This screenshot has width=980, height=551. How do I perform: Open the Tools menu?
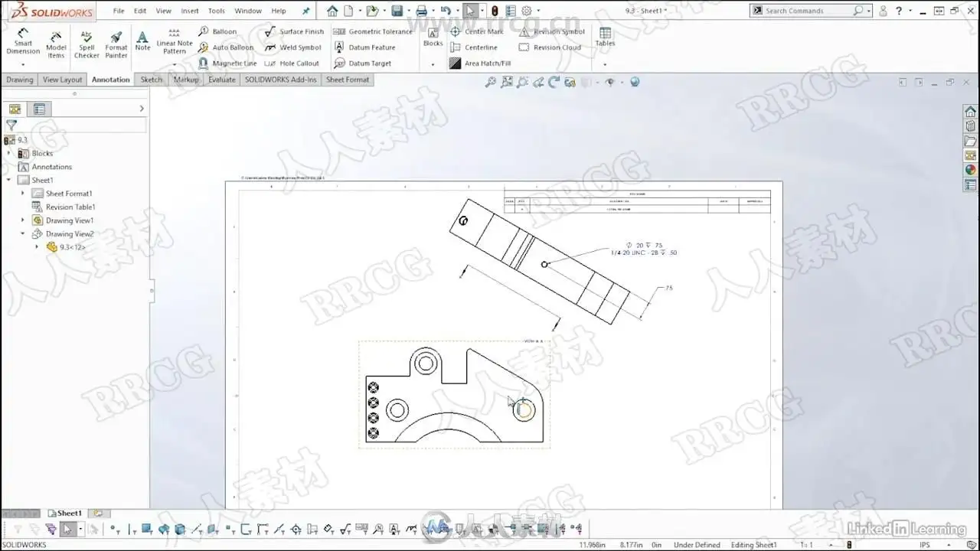(x=217, y=11)
